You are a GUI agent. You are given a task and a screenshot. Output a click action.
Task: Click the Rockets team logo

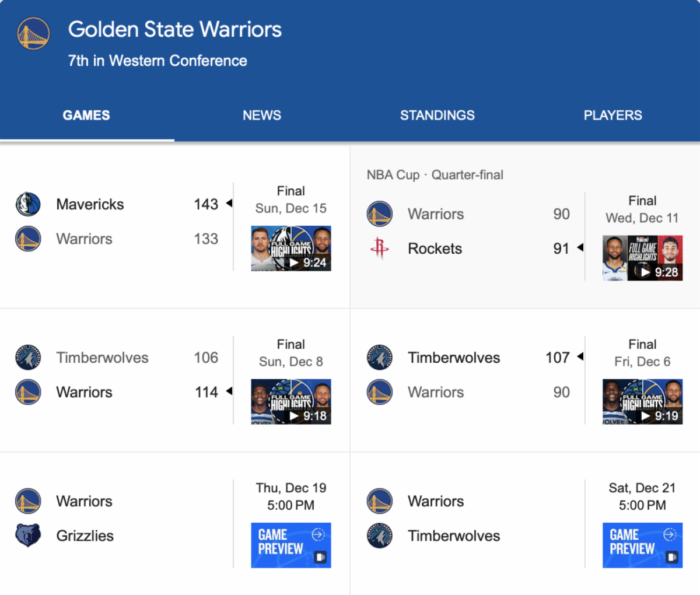tap(380, 248)
